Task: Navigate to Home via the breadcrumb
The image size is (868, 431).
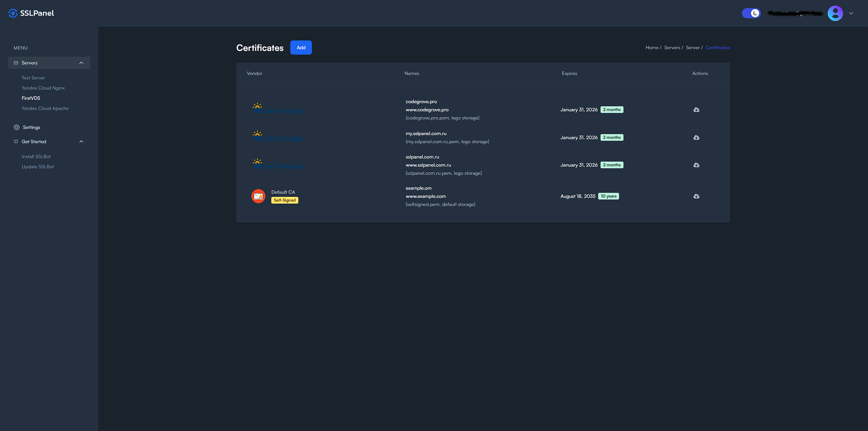Action: 651,48
